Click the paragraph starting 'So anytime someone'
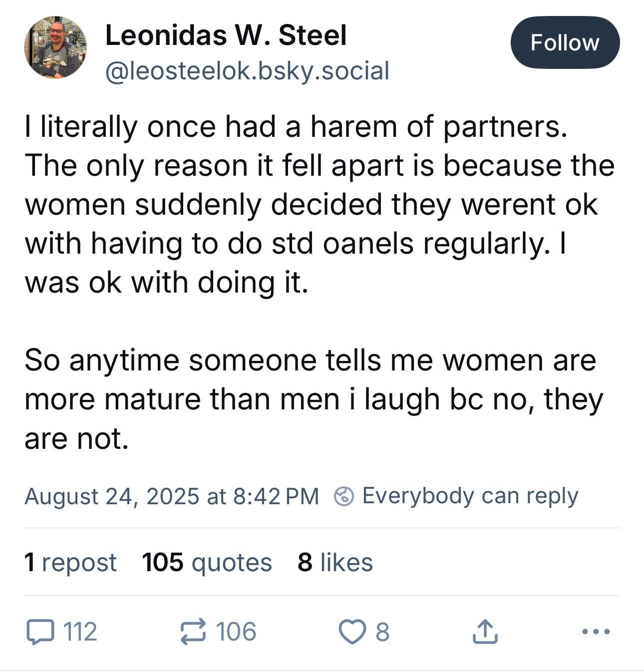Viewport: 644px width, 672px height. click(x=314, y=399)
